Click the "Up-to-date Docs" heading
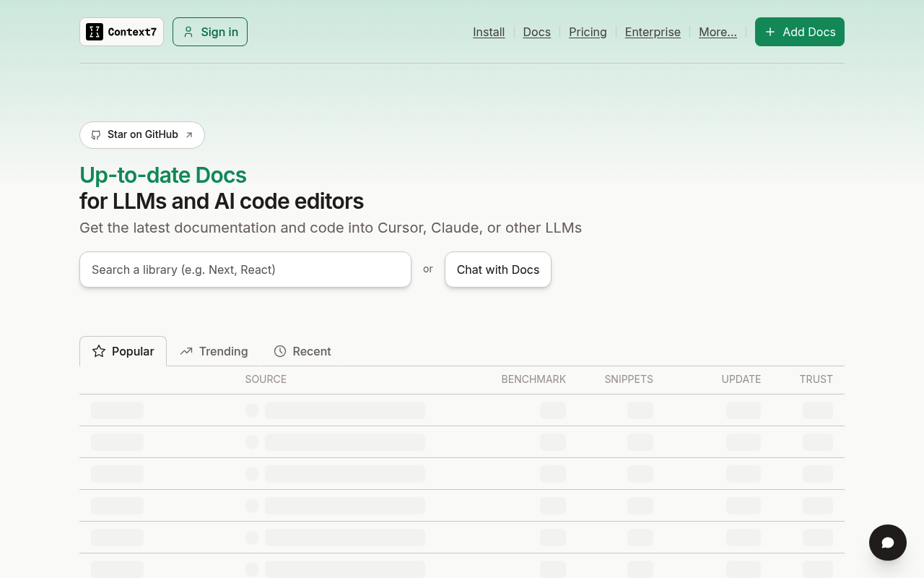Image resolution: width=924 pixels, height=578 pixels. 163,175
